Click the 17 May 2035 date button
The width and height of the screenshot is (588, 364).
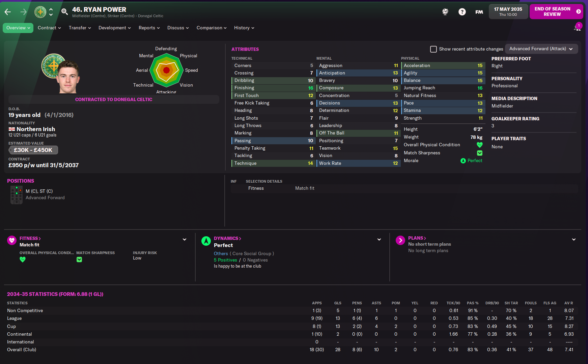click(x=508, y=12)
